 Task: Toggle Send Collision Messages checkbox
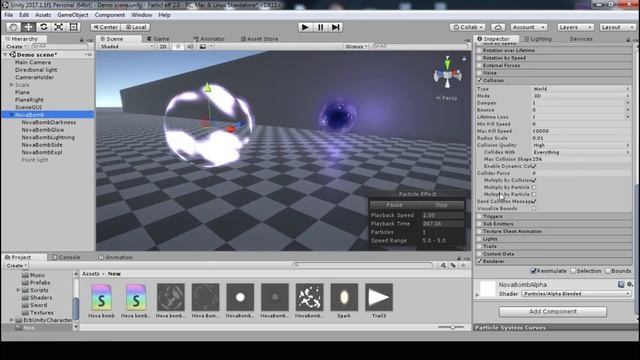tap(534, 202)
